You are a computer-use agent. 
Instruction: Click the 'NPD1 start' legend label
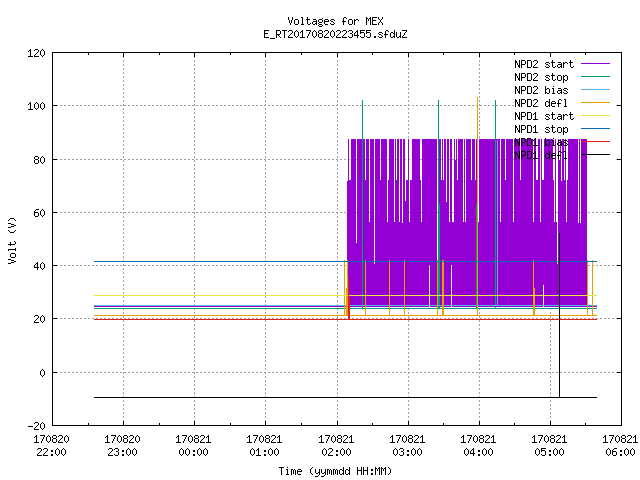[x=544, y=116]
